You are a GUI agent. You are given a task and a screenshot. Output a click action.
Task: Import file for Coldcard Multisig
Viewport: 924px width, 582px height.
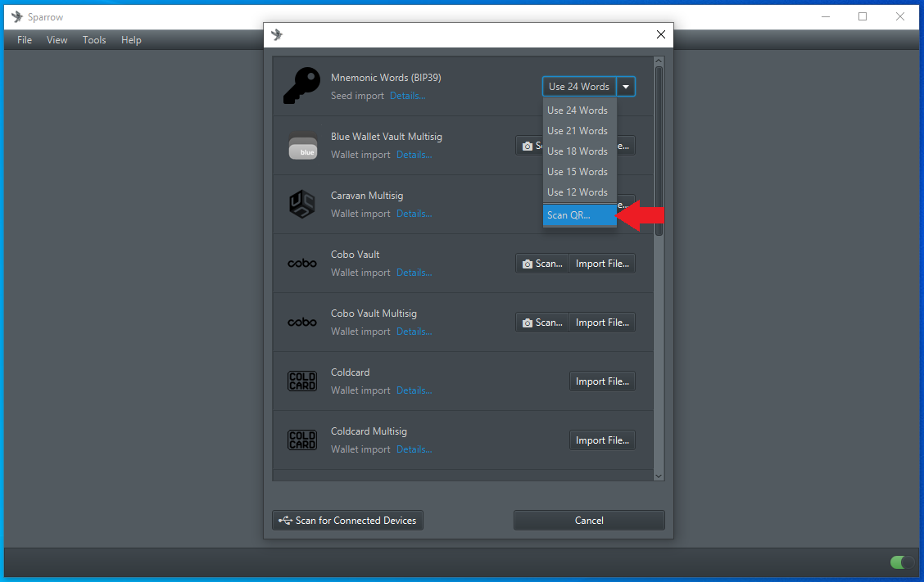point(602,440)
